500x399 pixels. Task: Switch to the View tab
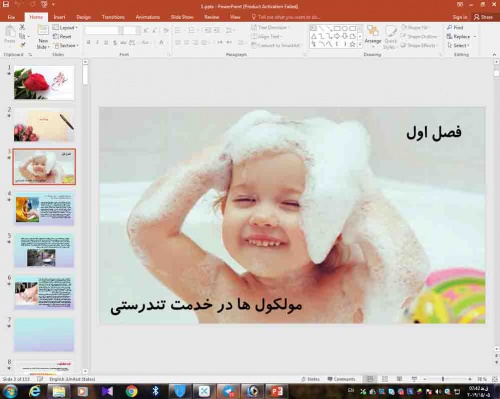pos(235,17)
